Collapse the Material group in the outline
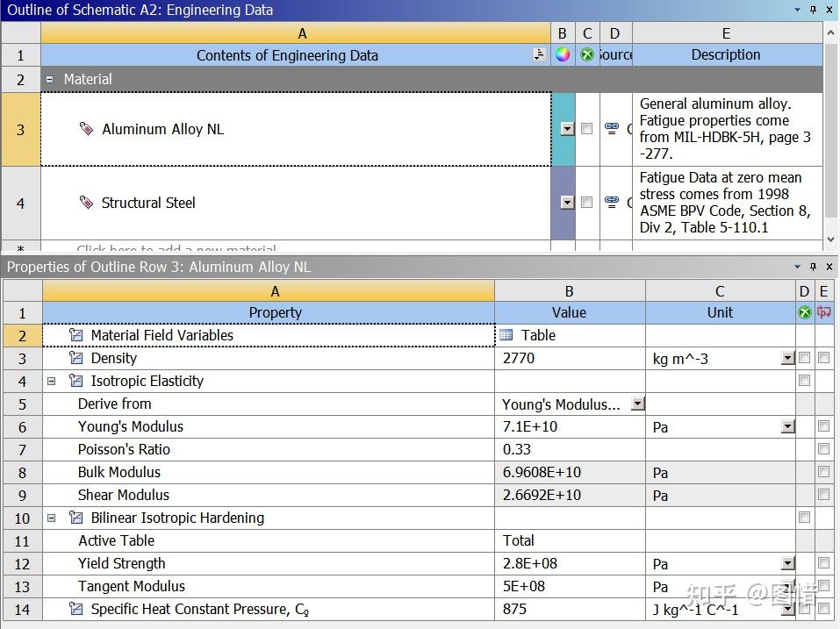The image size is (840, 629). tap(48, 79)
